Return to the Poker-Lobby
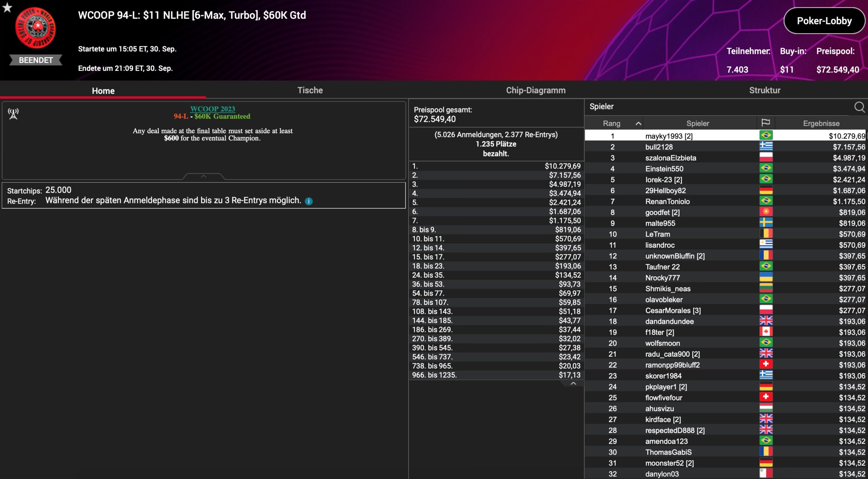The image size is (868, 479). (824, 21)
